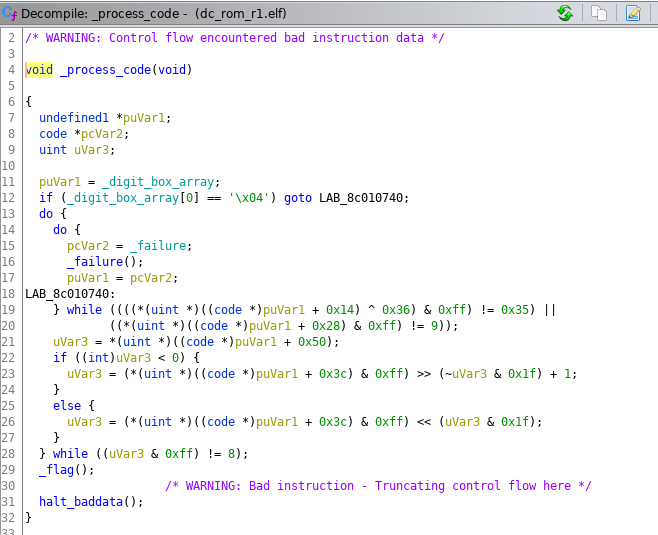Select the LAB_8c010740 label on line 18
Viewport: 658px width, 535px height.
[x=67, y=294]
